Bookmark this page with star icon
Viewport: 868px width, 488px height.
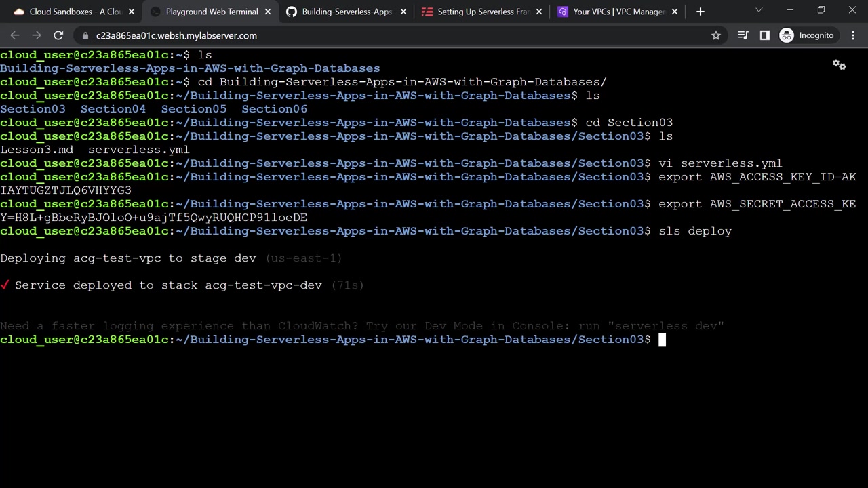716,35
